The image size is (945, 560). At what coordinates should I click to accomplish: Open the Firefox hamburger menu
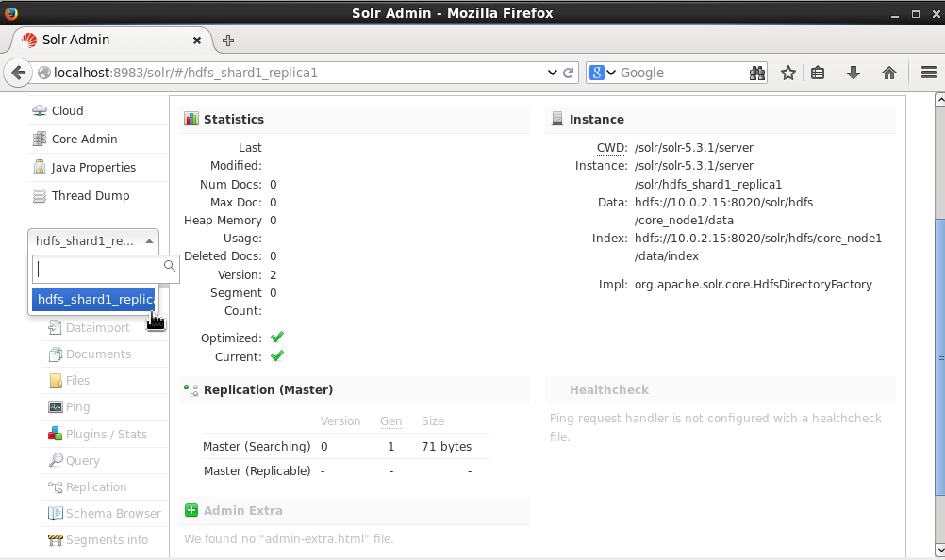(x=929, y=73)
